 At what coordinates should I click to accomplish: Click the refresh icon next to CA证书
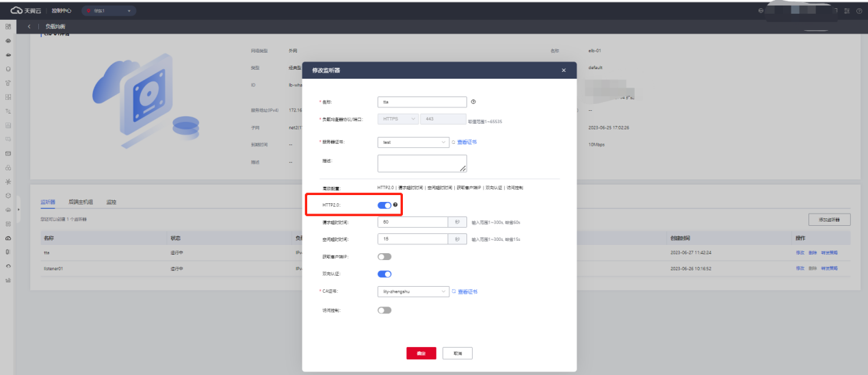pos(453,292)
